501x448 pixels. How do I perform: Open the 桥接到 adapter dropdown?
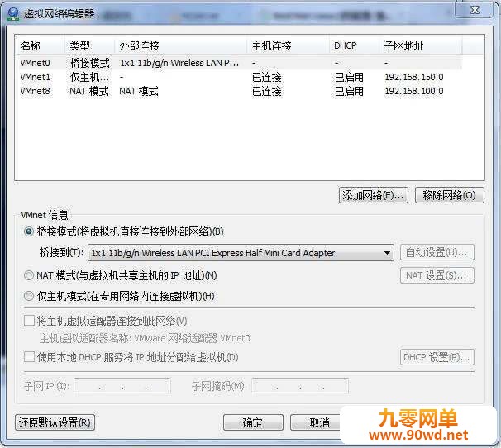241,253
